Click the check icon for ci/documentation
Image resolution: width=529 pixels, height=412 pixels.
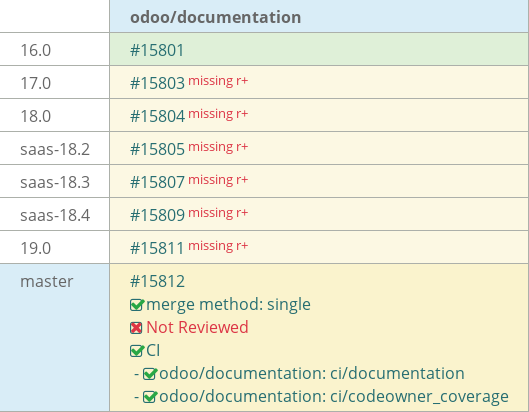[x=150, y=374]
